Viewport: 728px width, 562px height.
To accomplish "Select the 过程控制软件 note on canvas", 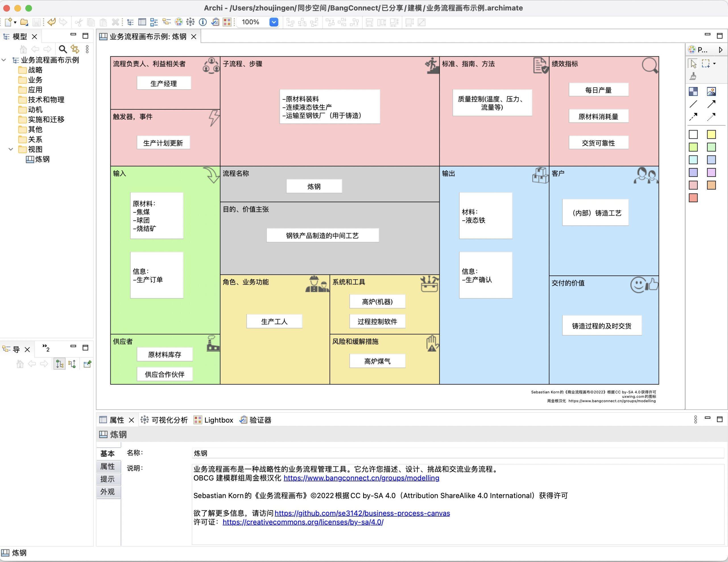I will click(x=377, y=321).
